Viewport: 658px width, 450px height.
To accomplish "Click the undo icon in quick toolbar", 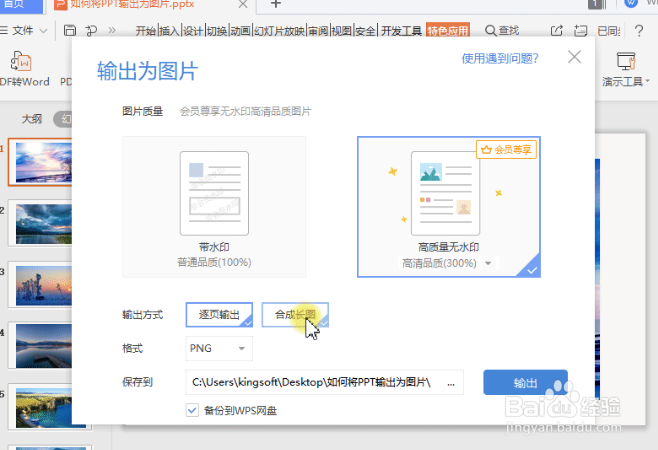I will click(91, 30).
